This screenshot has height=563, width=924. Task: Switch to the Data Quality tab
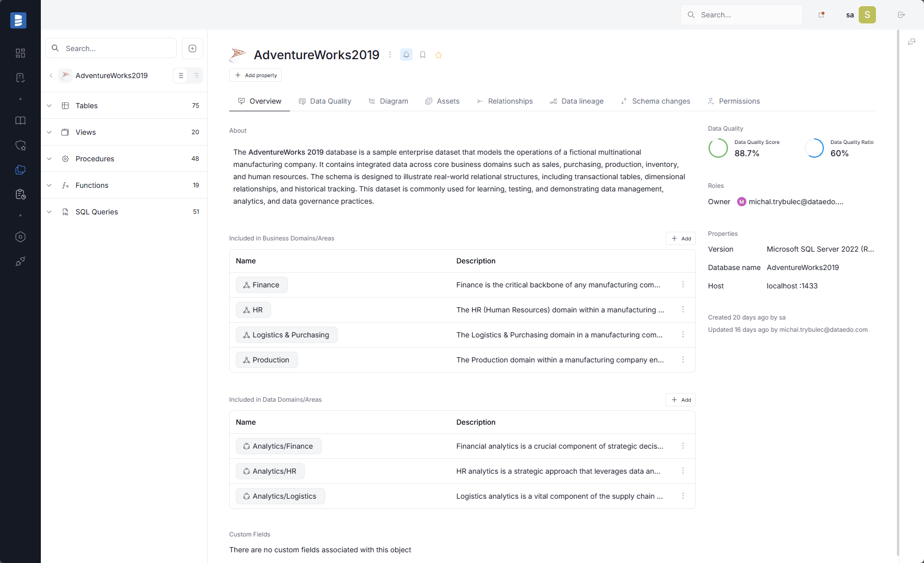pyautogui.click(x=325, y=101)
